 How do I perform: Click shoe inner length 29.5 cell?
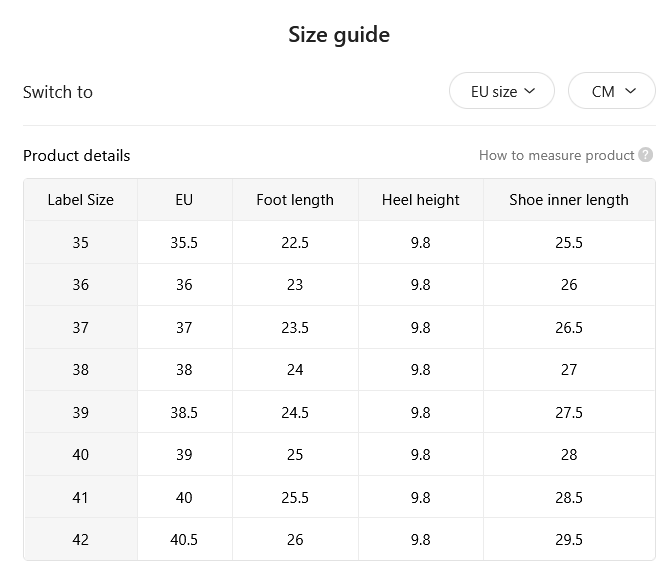click(x=569, y=539)
